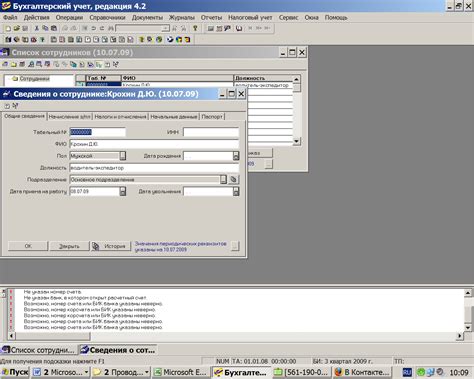Image resolution: width=474 pixels, height=379 pixels.
Task: Open the Сервис menu
Action: [x=288, y=18]
